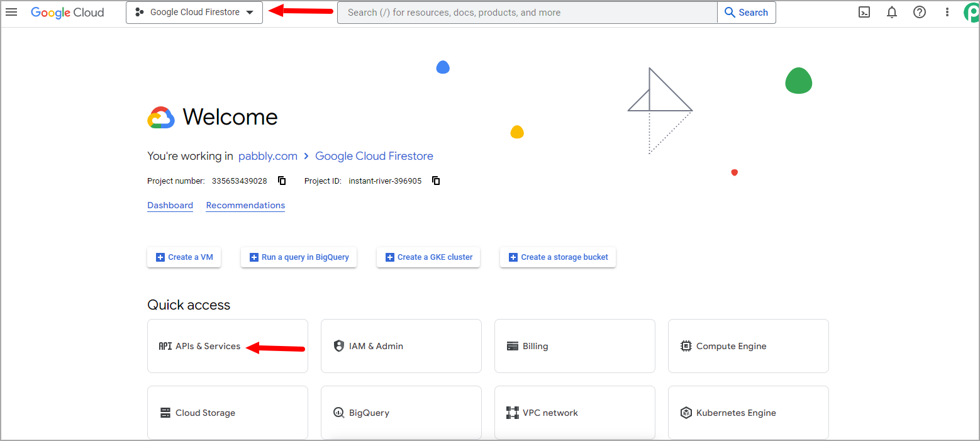Switch to the Dashboard tab

click(x=170, y=206)
